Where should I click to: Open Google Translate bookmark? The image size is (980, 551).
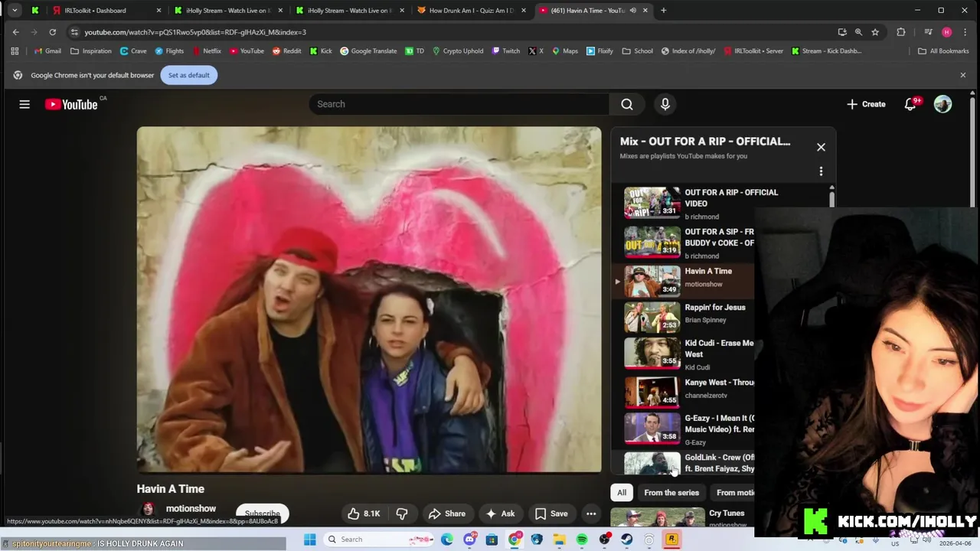click(x=368, y=51)
